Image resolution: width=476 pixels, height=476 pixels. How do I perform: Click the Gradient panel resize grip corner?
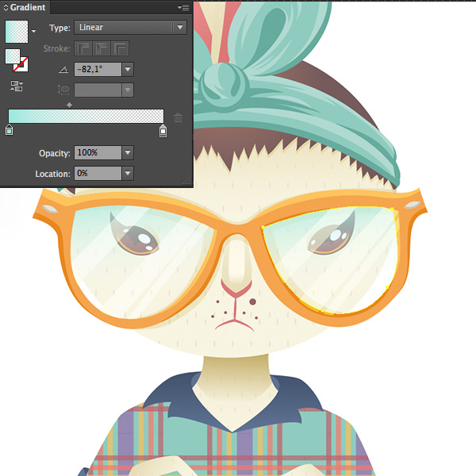(188, 181)
